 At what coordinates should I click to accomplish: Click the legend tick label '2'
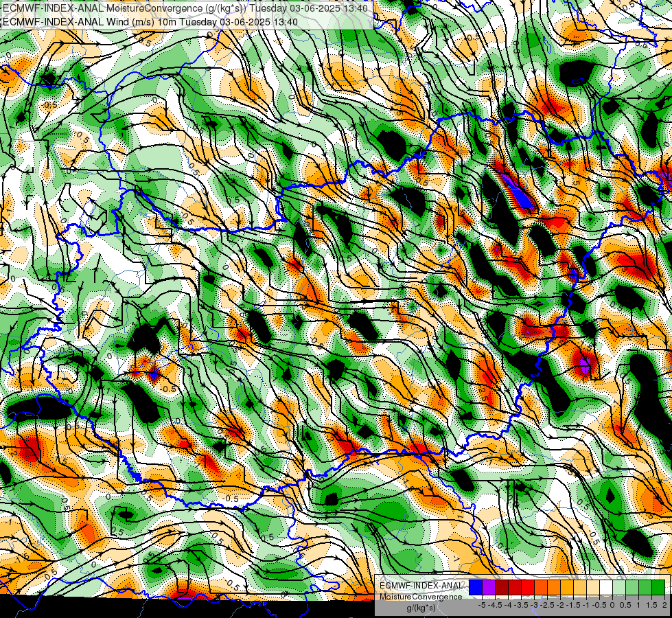[664, 605]
